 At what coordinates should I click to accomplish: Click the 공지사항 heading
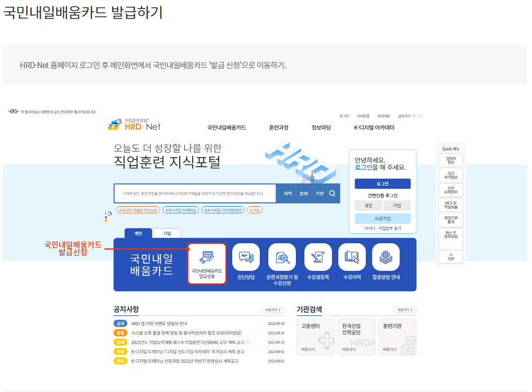pyautogui.click(x=126, y=309)
